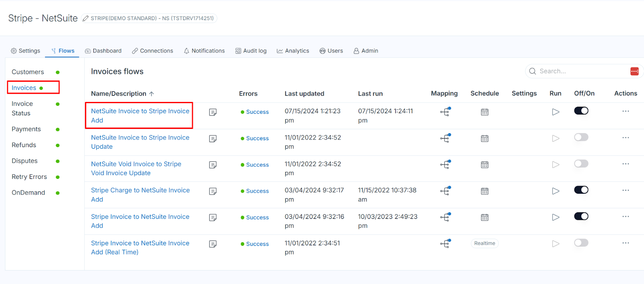Viewport: 644px width, 284px height.
Task: Open description note for NetSuite Invoice to Stripe Invoice Update
Action: [213, 139]
